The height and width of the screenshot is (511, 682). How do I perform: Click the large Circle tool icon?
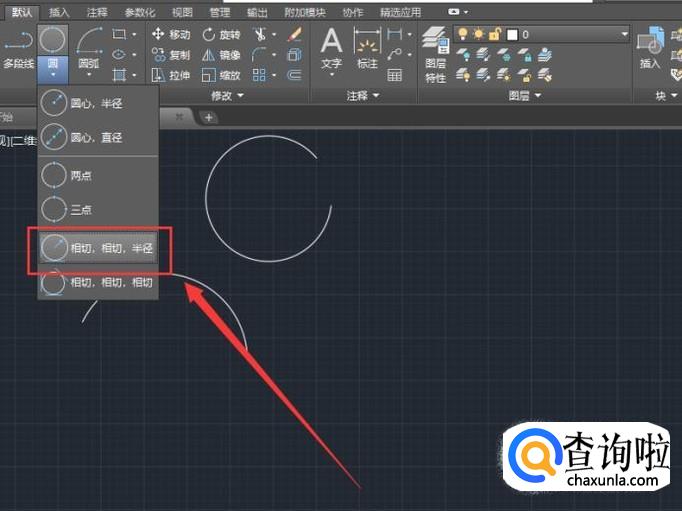(x=53, y=40)
